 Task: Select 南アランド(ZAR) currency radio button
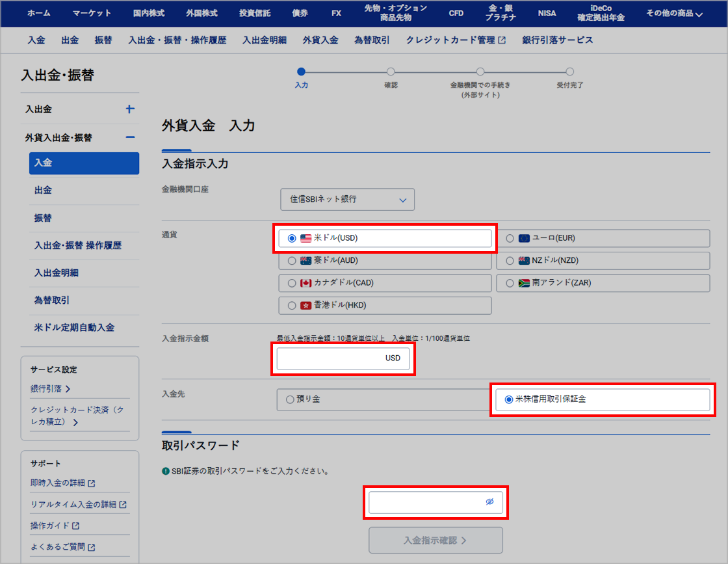(x=510, y=283)
